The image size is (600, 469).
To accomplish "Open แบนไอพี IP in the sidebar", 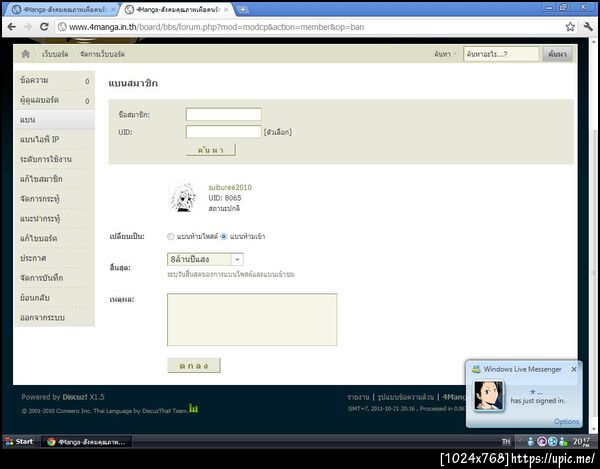I will (x=54, y=140).
